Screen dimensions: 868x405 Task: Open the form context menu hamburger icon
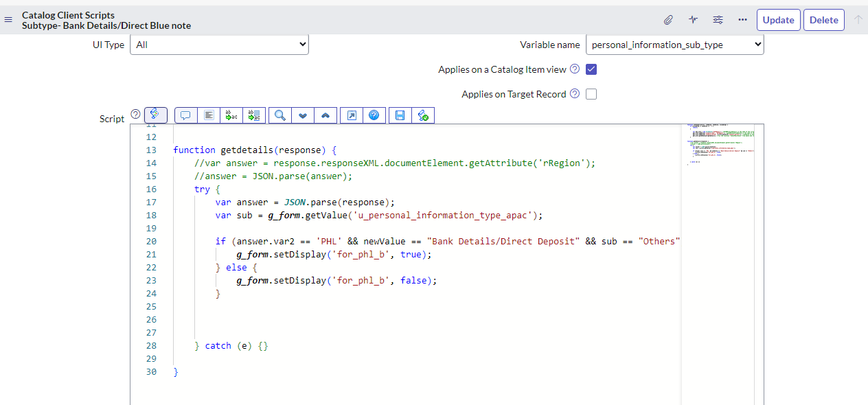click(x=9, y=20)
